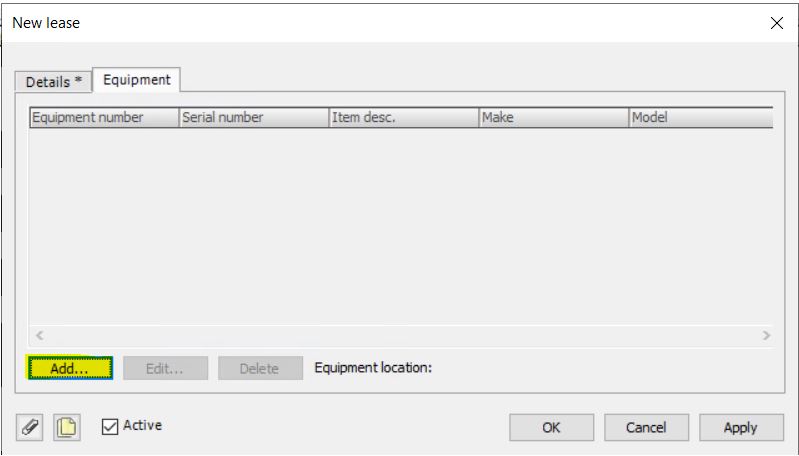This screenshot has height=456, width=799.
Task: Click the greyed-out Edit... button
Action: click(x=165, y=368)
